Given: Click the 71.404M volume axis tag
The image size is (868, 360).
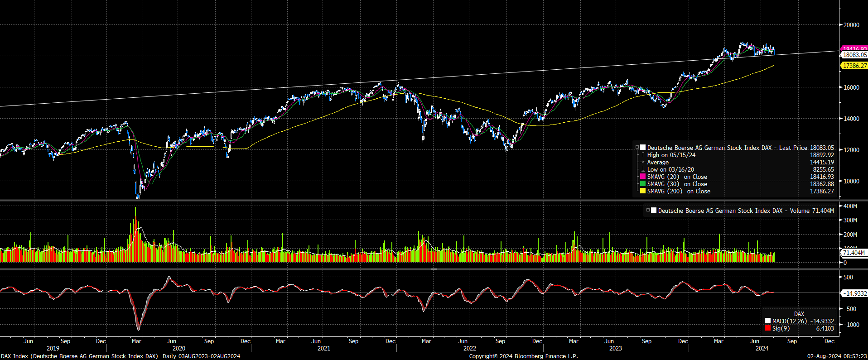Looking at the screenshot, I should pyautogui.click(x=854, y=253).
